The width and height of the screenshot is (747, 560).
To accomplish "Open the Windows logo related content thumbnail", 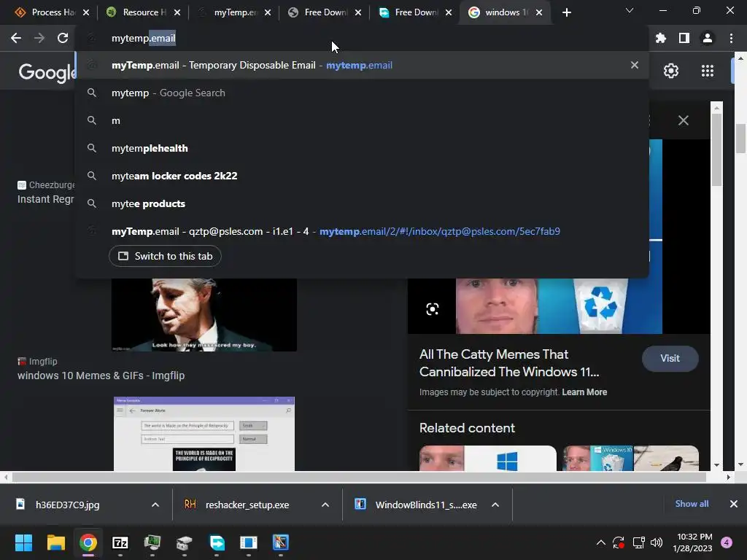I will (x=488, y=458).
